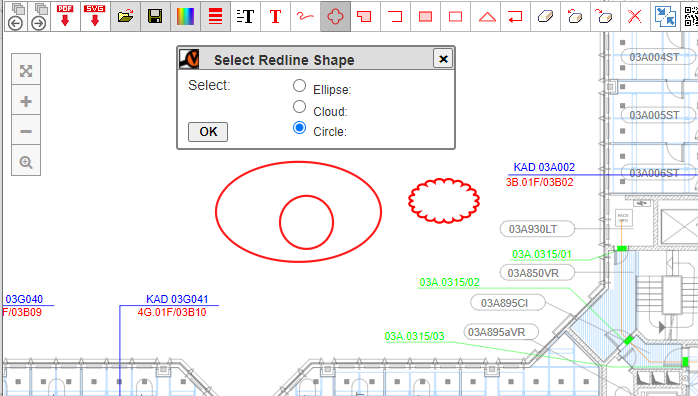
Task: Zoom out with the minus button
Action: 26,131
